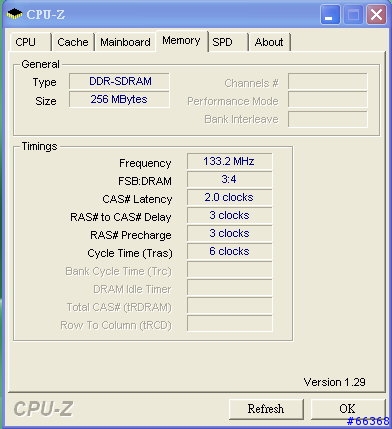
Task: Click the empty Channels # field
Action: click(x=328, y=82)
